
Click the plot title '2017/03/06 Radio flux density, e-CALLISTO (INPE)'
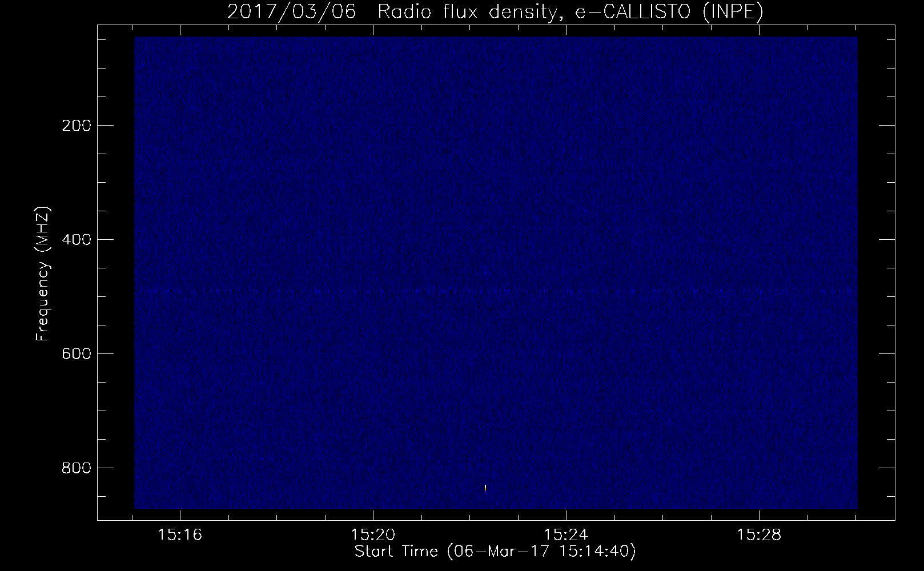495,12
